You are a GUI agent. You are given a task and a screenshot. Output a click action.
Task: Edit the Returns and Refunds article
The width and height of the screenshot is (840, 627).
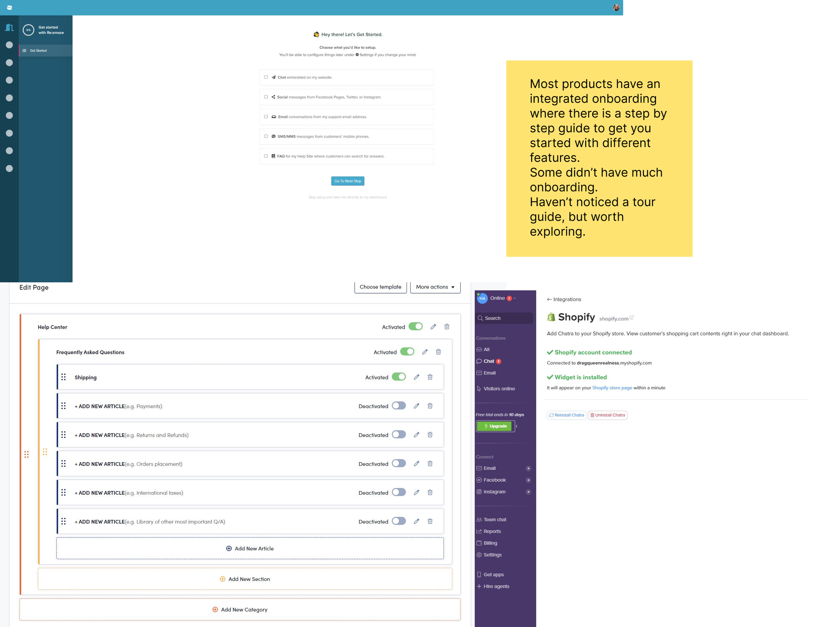point(416,435)
